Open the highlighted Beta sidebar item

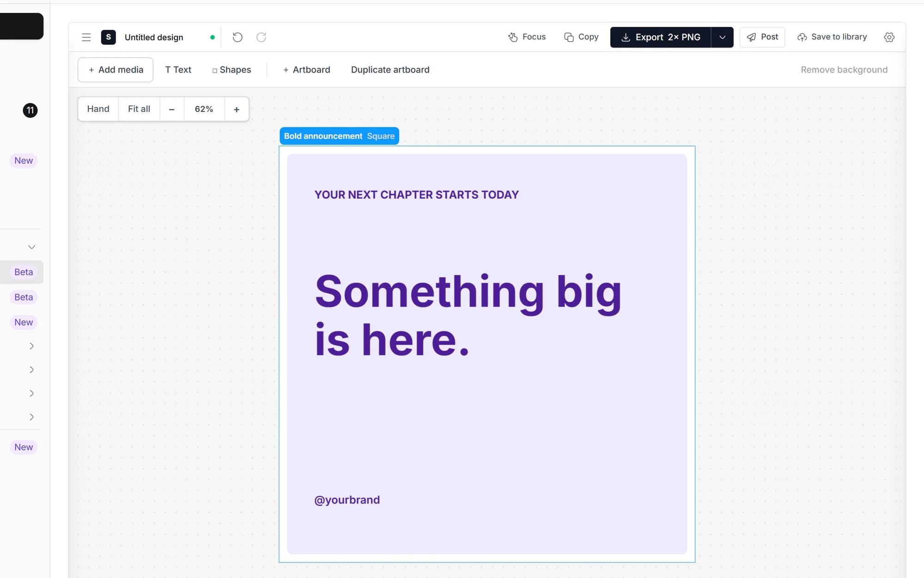point(22,272)
